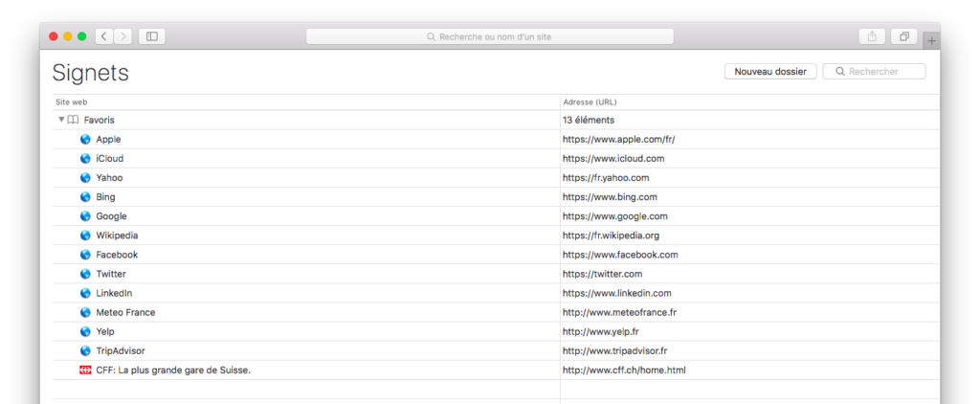Go forward with the forward arrow

(x=123, y=36)
